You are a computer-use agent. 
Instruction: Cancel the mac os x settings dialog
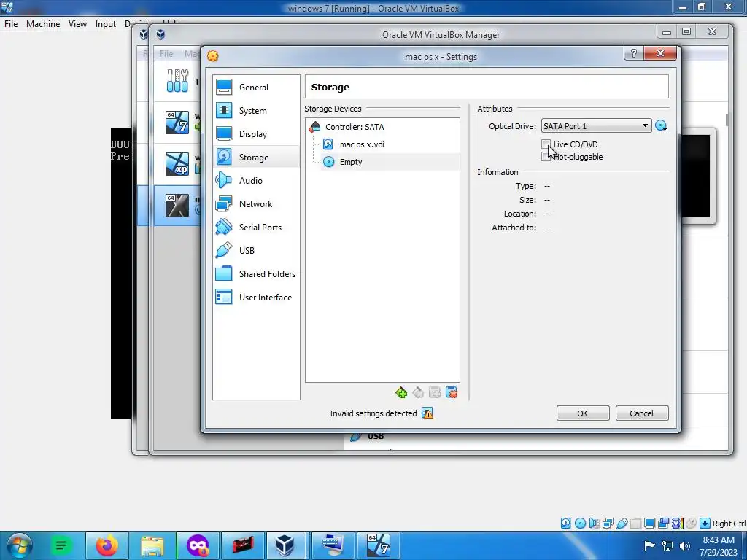[x=641, y=413]
